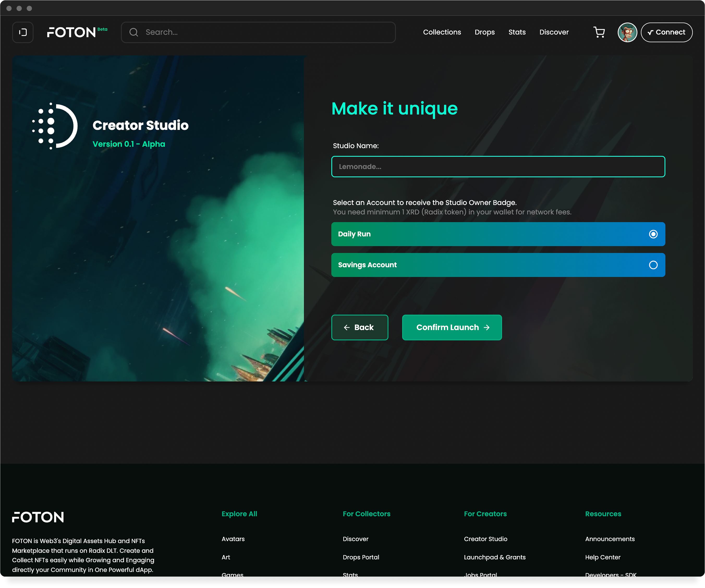Click the footer FOTON logo
Screen dimensions: 705x588
click(38, 517)
